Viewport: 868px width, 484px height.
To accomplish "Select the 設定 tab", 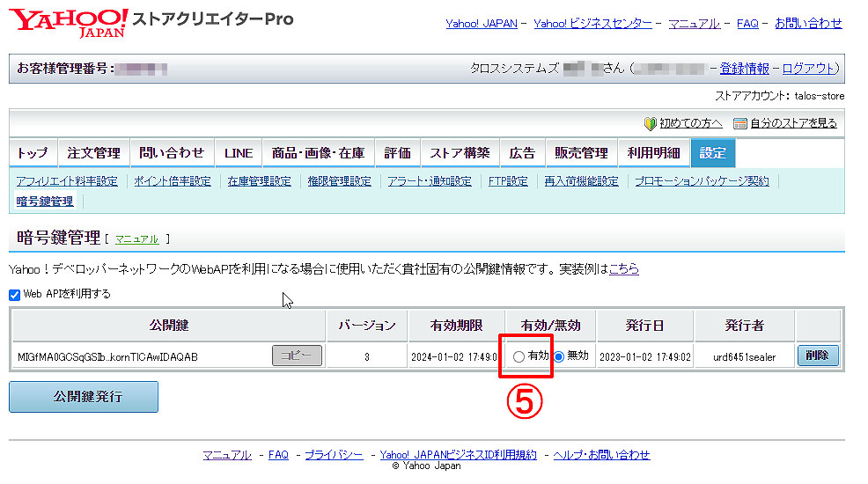I will click(712, 153).
